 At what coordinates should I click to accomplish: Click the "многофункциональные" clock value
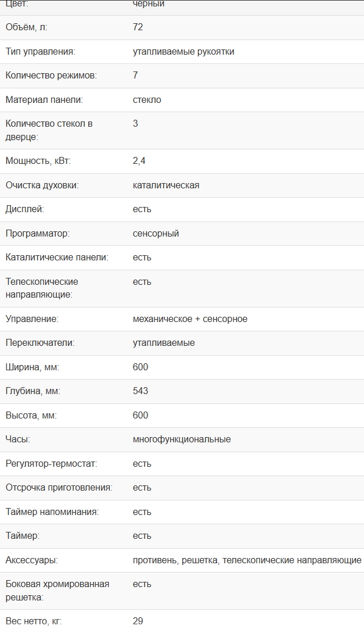[182, 439]
